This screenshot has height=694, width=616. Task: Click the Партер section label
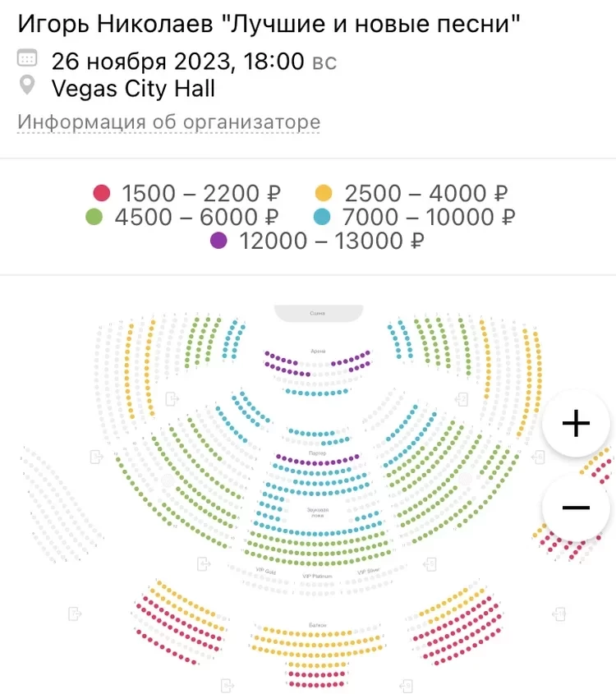pyautogui.click(x=318, y=453)
